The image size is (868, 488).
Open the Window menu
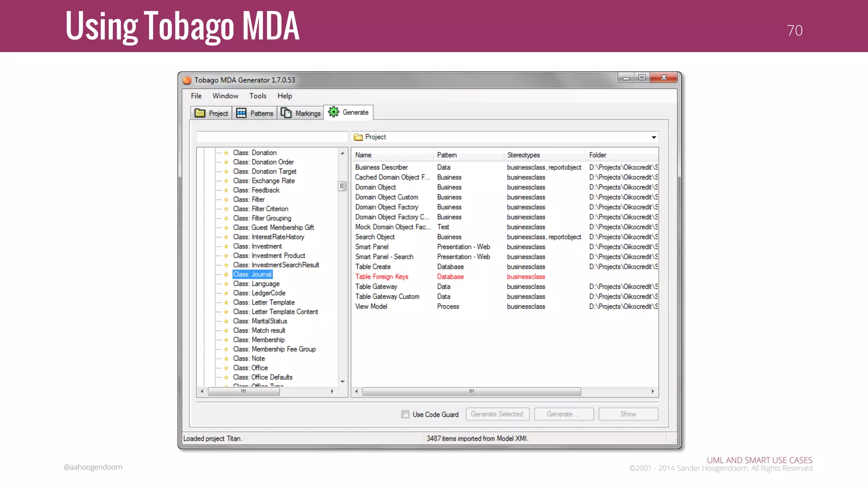pos(225,96)
